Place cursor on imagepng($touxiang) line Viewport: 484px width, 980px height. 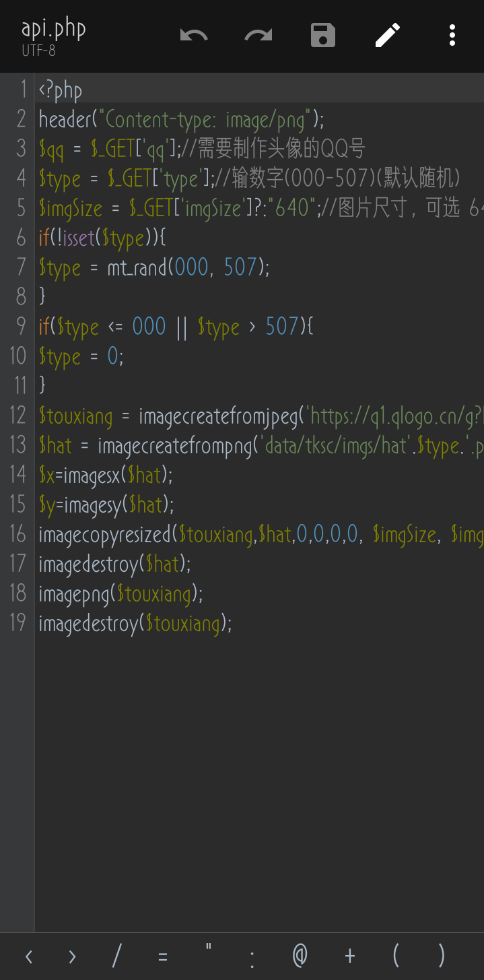pyautogui.click(x=121, y=593)
